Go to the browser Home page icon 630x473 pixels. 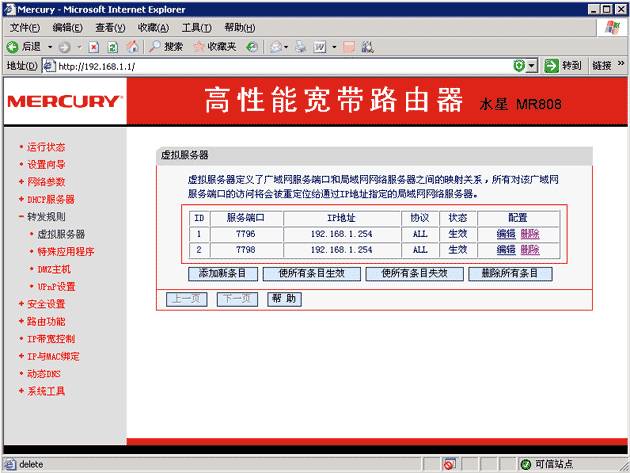(x=132, y=47)
